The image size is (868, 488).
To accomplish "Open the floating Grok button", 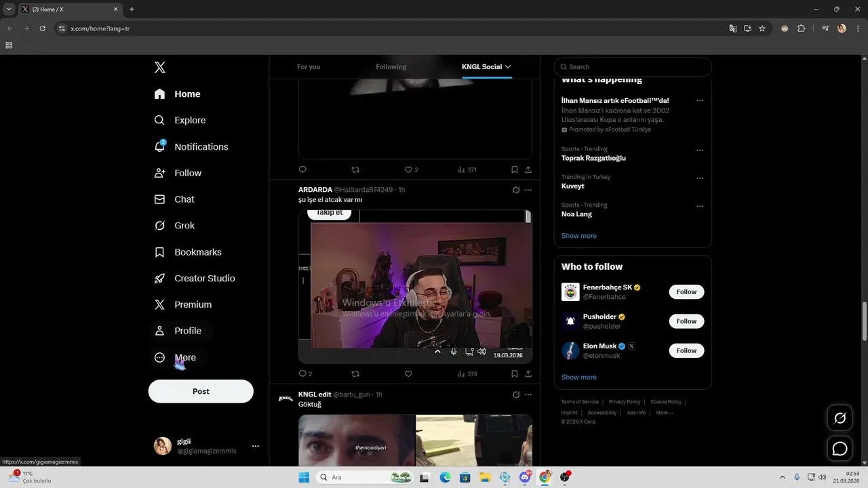I will point(840,418).
